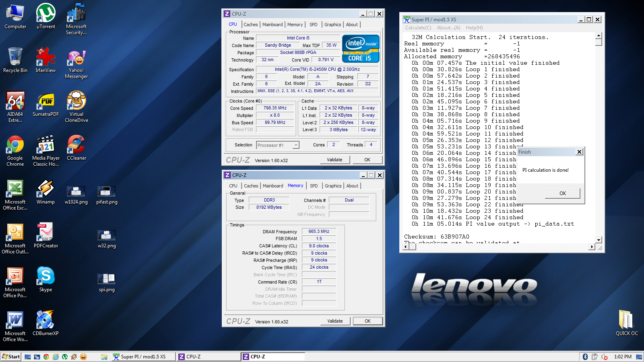Screen dimensions: 644x362
Task: Open About tab in top CPU-Z window
Action: (352, 25)
